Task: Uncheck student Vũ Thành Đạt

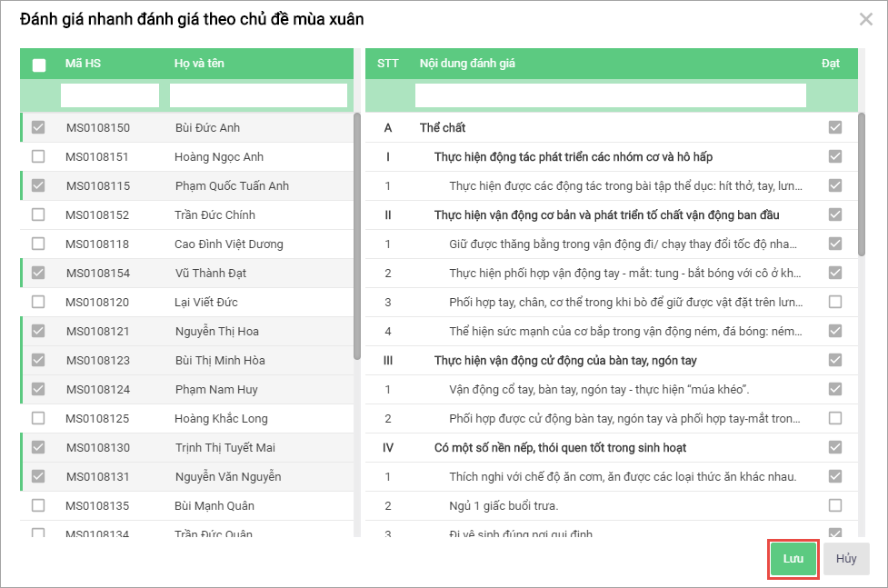Action: [38, 273]
